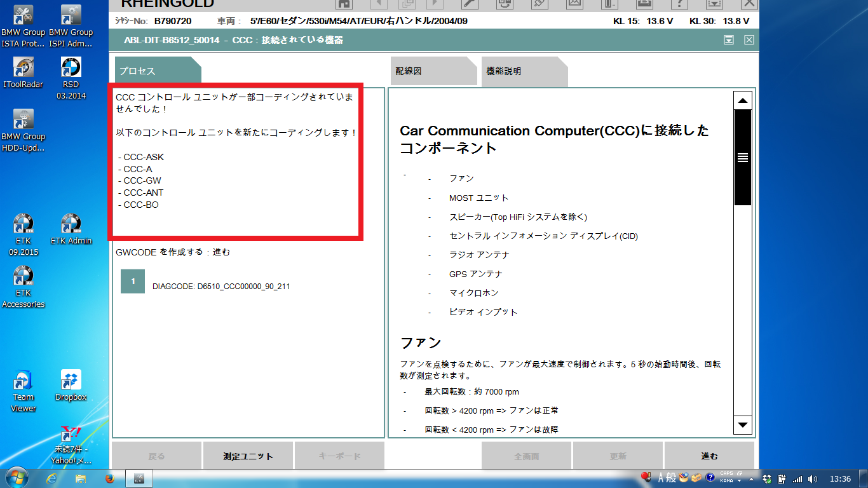This screenshot has width=868, height=488.
Task: Click the scrollbar up arrow in description pane
Action: [742, 101]
